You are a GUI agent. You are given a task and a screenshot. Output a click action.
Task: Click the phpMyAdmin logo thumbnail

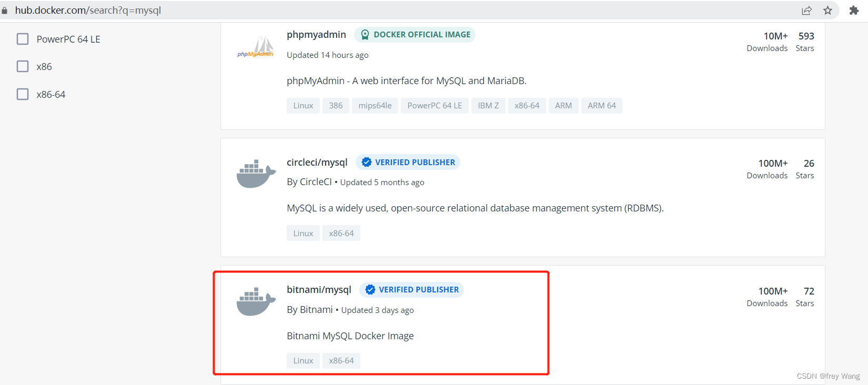(256, 47)
